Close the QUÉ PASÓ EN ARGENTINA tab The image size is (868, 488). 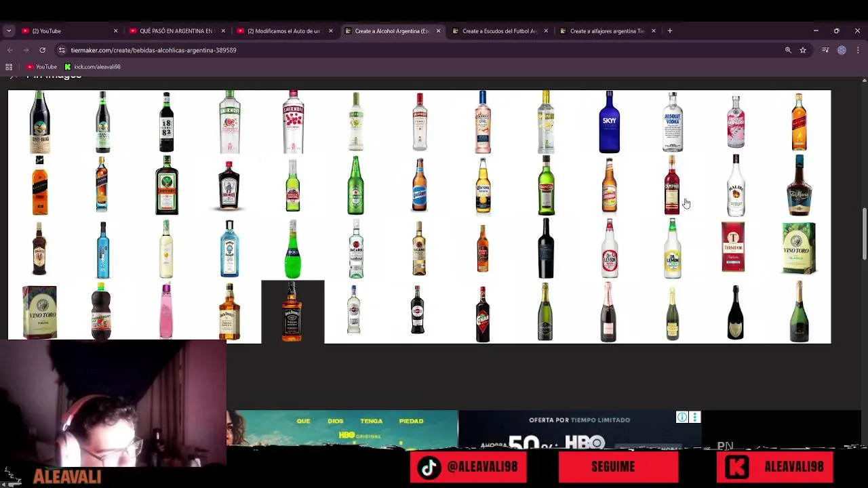(223, 30)
